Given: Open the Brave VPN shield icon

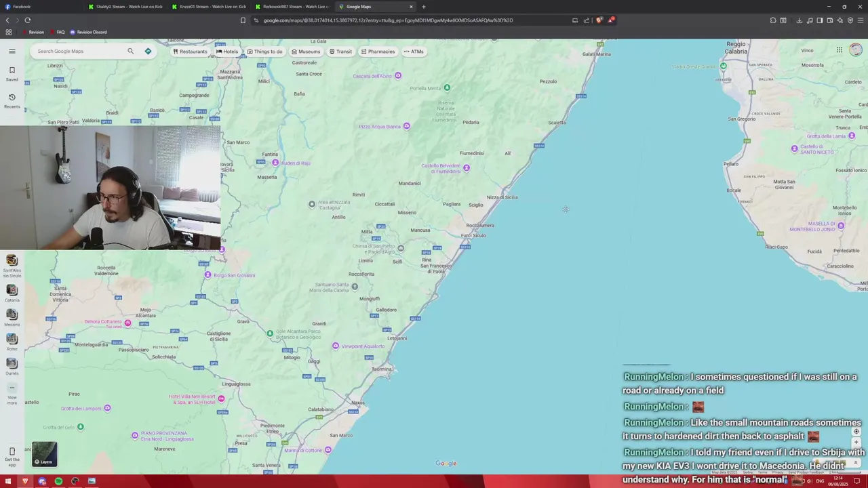Looking at the screenshot, I should coord(850,20).
